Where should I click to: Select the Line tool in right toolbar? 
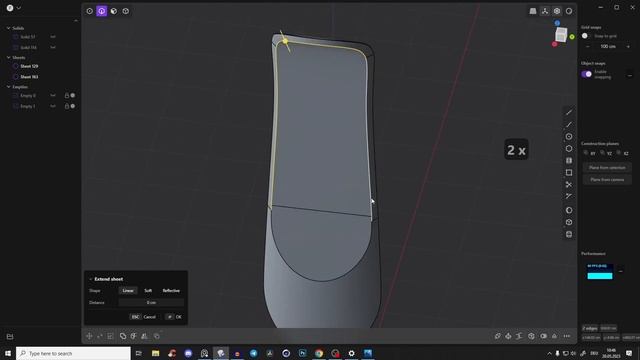(569, 112)
